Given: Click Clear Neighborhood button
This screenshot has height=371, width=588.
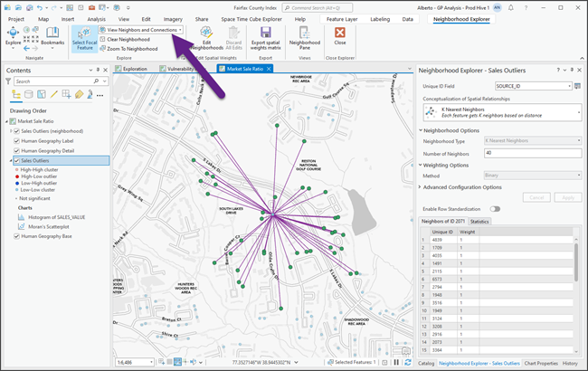Looking at the screenshot, I should click(129, 39).
